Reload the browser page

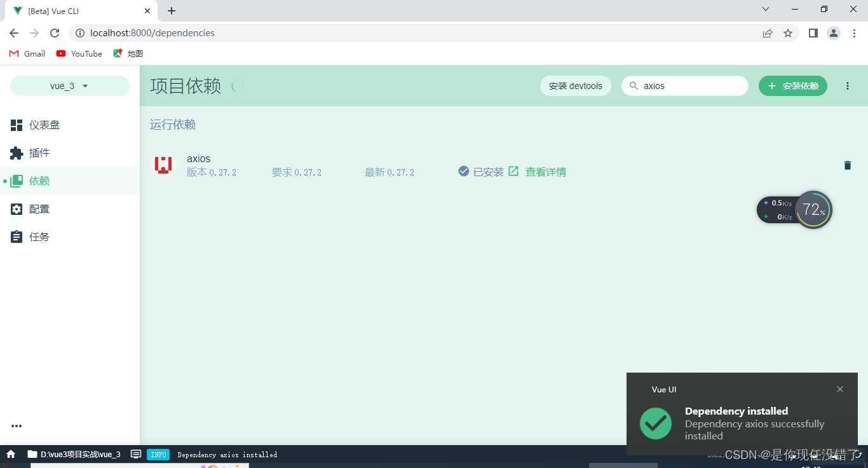coord(55,33)
